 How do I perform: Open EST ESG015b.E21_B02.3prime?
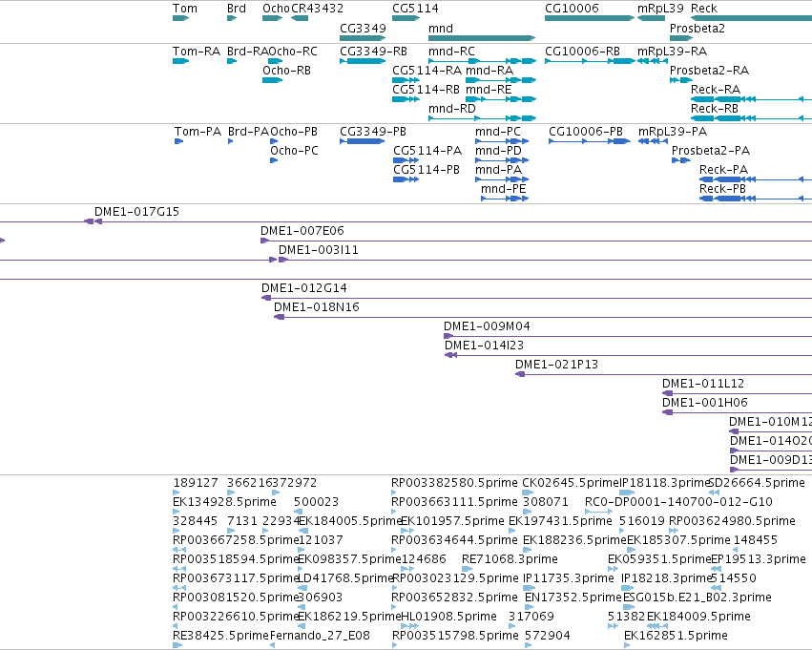(697, 598)
